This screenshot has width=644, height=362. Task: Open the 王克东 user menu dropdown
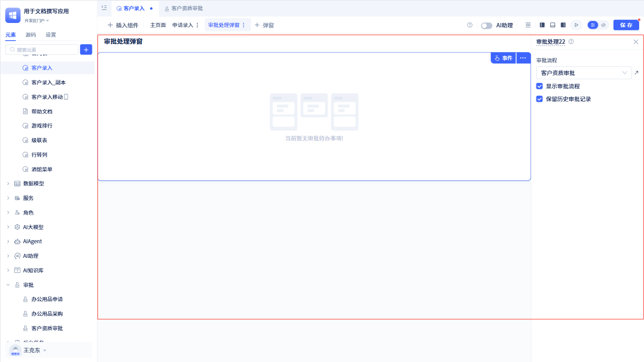pyautogui.click(x=35, y=351)
